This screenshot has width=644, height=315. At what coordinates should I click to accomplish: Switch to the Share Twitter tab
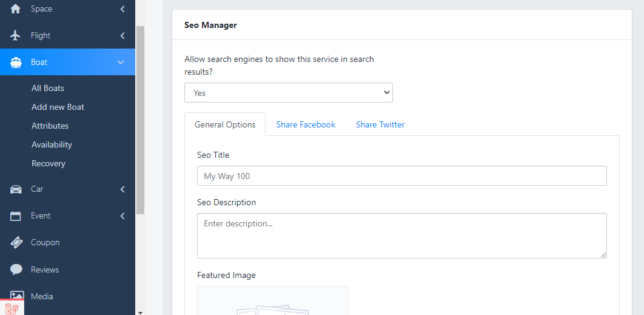[380, 124]
